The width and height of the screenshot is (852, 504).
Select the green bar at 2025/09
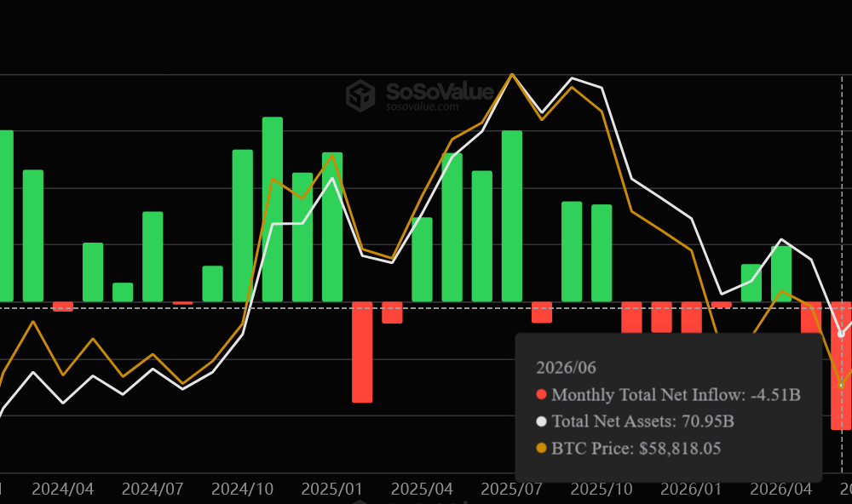point(572,251)
